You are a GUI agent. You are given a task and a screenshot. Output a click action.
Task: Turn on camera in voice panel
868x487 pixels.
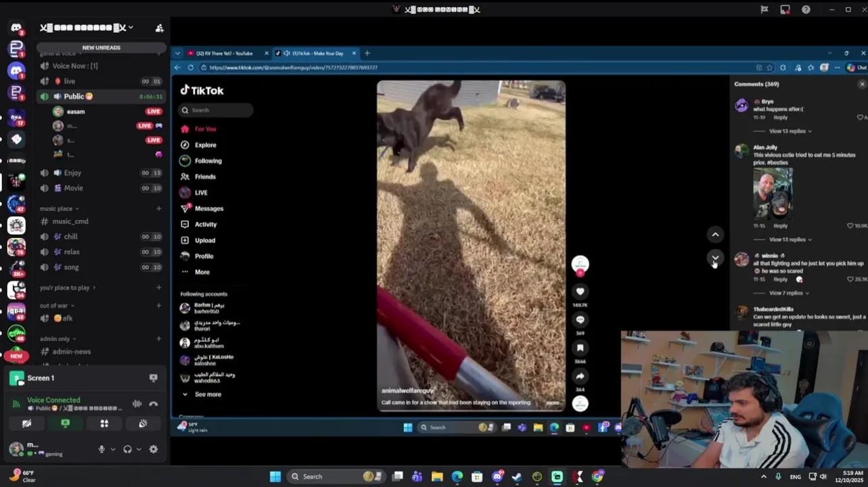pos(26,423)
